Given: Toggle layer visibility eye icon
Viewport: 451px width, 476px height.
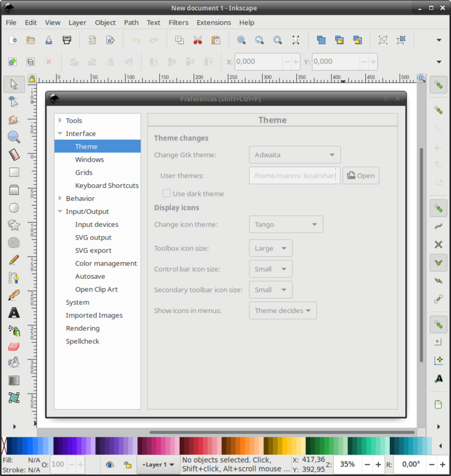Looking at the screenshot, I should point(110,464).
